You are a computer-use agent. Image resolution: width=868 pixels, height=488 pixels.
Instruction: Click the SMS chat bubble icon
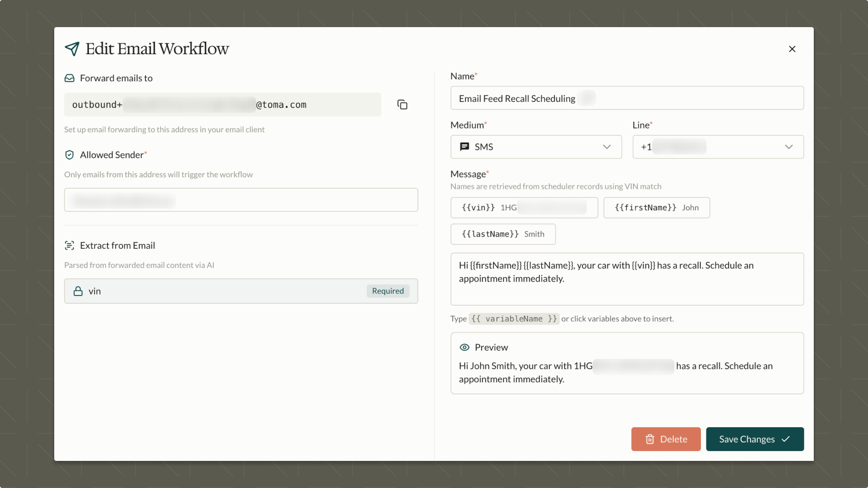pos(464,146)
